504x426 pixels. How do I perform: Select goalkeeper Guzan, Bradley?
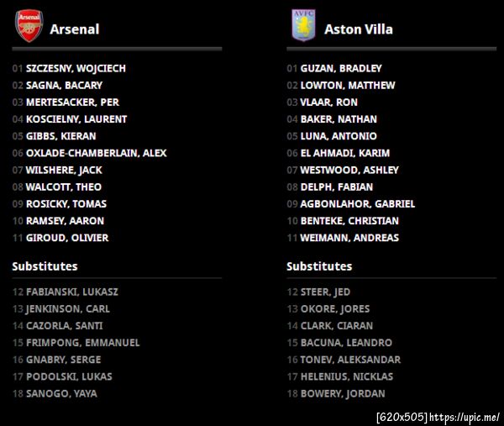(x=341, y=68)
